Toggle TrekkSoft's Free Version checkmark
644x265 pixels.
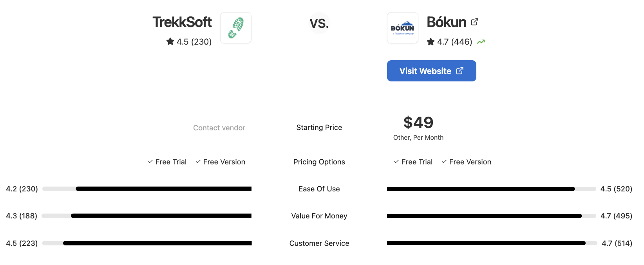tap(197, 161)
